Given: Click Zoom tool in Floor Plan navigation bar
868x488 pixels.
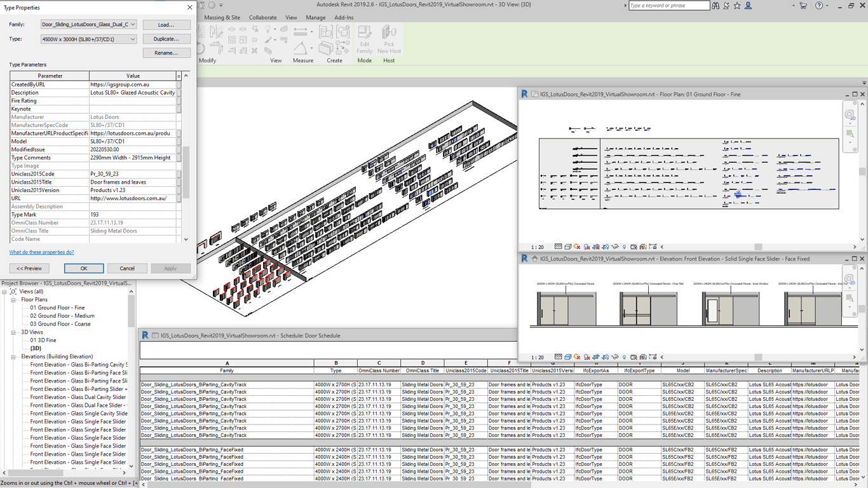Looking at the screenshot, I should pyautogui.click(x=850, y=133).
